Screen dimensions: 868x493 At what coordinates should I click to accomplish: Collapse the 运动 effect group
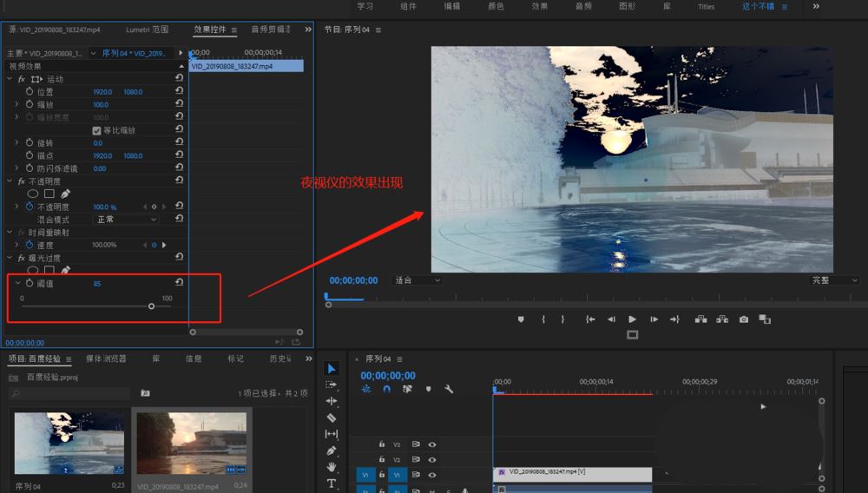(x=10, y=79)
